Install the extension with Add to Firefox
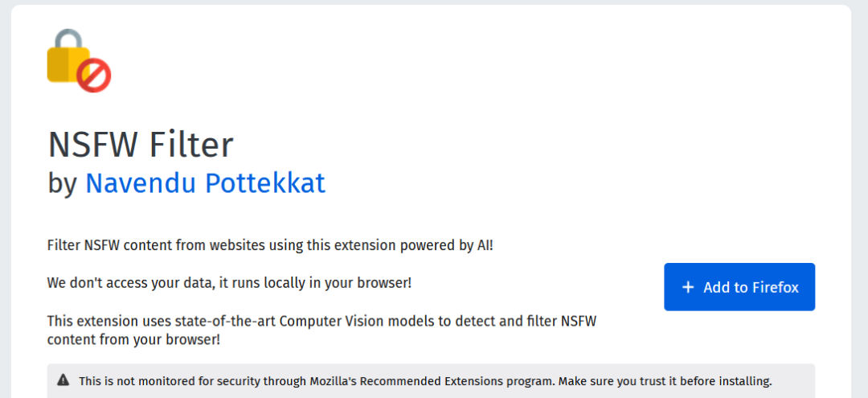868x398 pixels. (739, 287)
